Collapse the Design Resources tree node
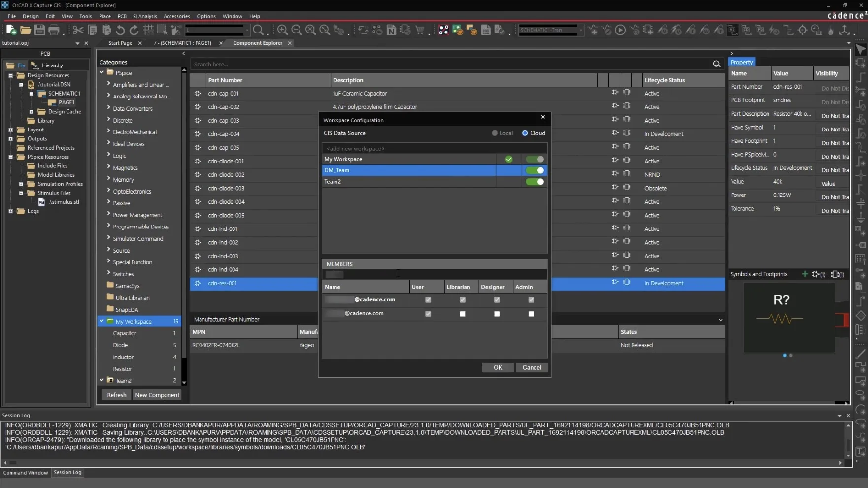Screen dimensions: 868x488 pyautogui.click(x=10, y=76)
